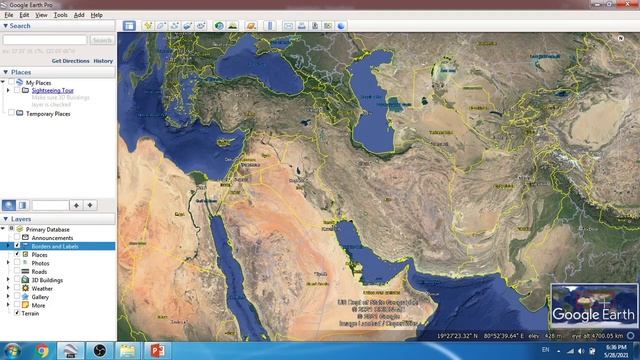640x360 pixels.
Task: Enable the Roads layer checkbox
Action: 17,271
